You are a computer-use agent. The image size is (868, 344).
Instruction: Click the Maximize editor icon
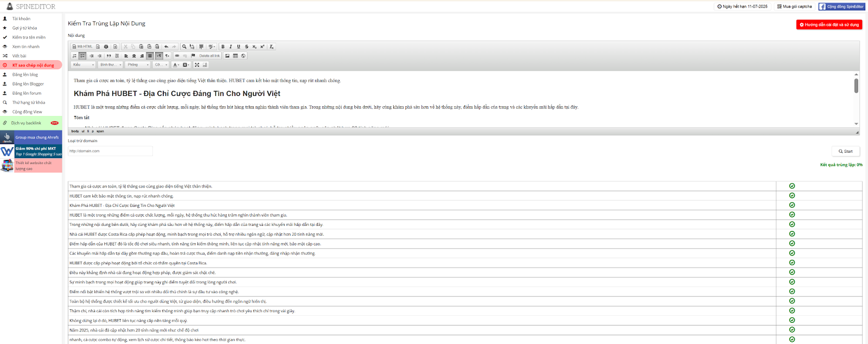[x=197, y=64]
